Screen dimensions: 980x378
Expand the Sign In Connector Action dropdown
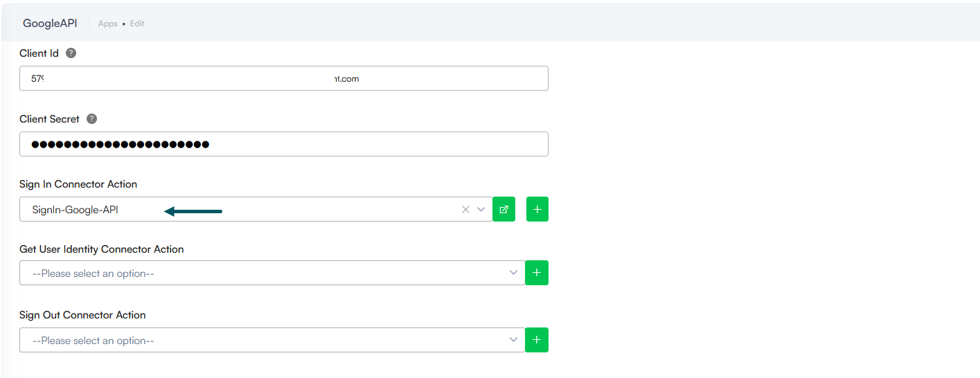[x=481, y=210]
